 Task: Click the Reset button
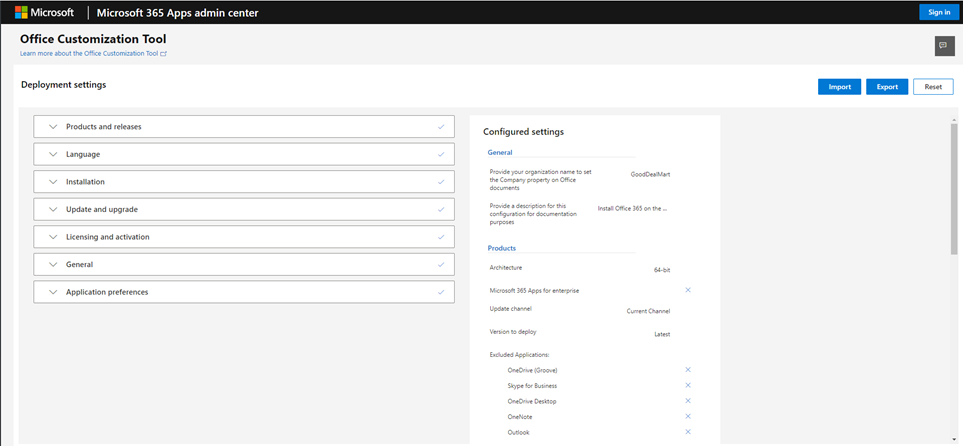(934, 87)
